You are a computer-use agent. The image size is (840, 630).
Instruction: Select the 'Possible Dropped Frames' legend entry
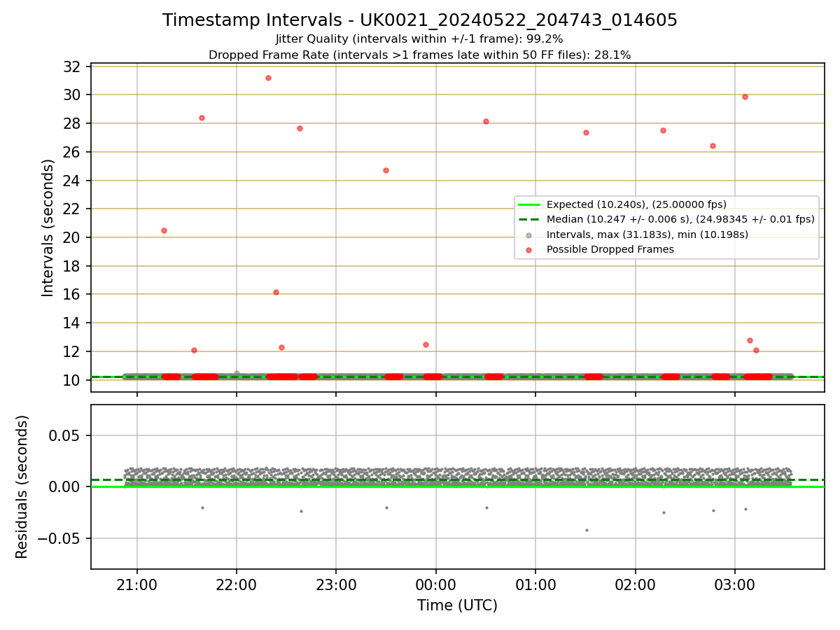610,249
